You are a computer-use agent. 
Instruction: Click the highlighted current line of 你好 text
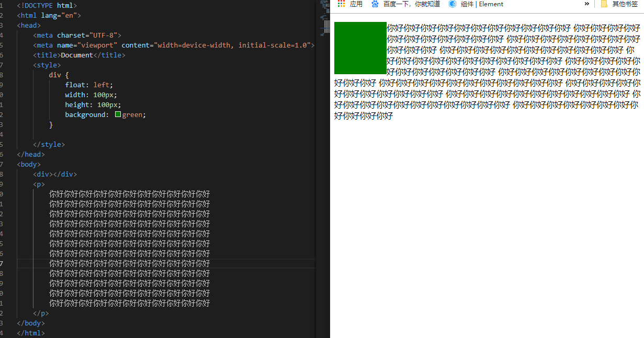tap(129, 263)
